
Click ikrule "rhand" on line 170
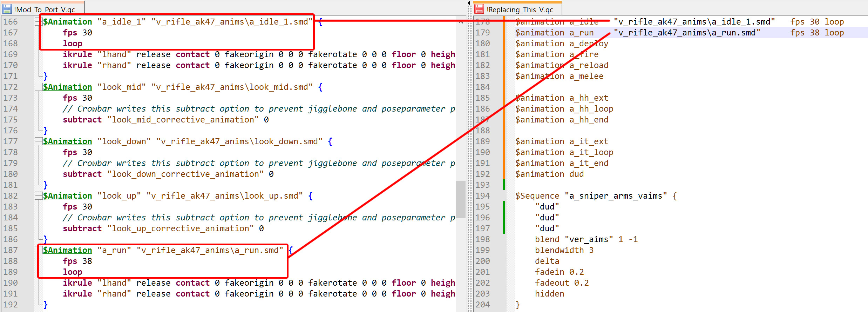click(97, 65)
